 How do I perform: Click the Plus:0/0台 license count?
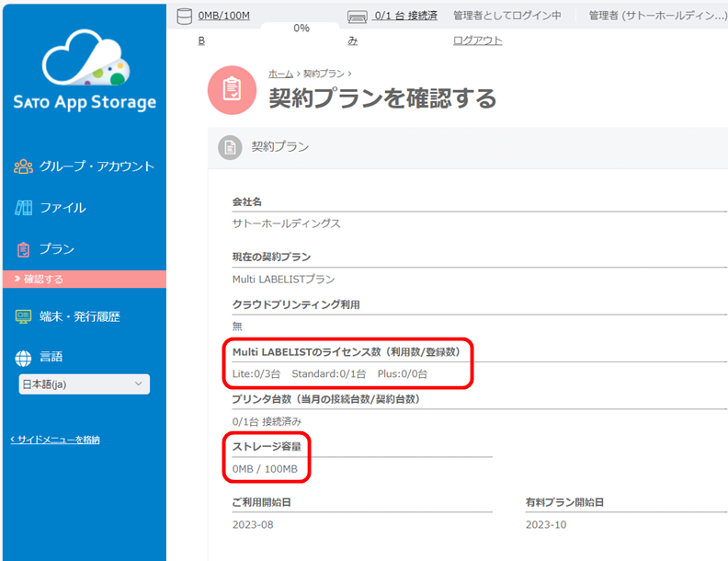(402, 373)
